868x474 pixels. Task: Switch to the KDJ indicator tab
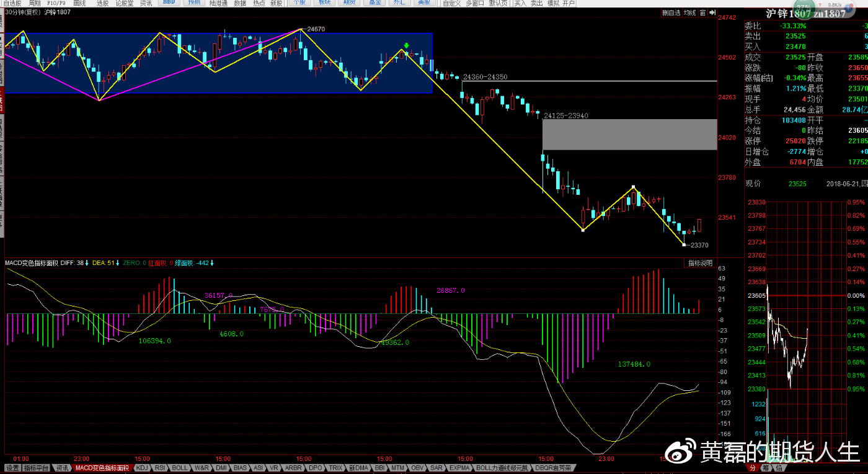coord(142,468)
